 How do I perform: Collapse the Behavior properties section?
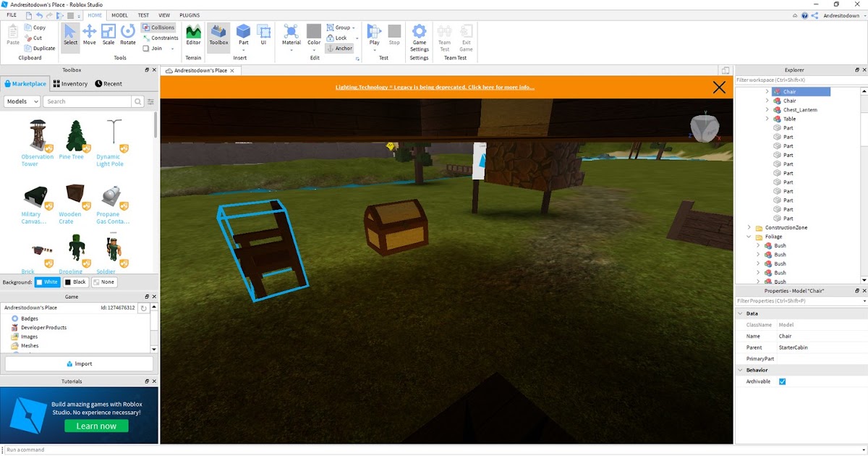[740, 370]
